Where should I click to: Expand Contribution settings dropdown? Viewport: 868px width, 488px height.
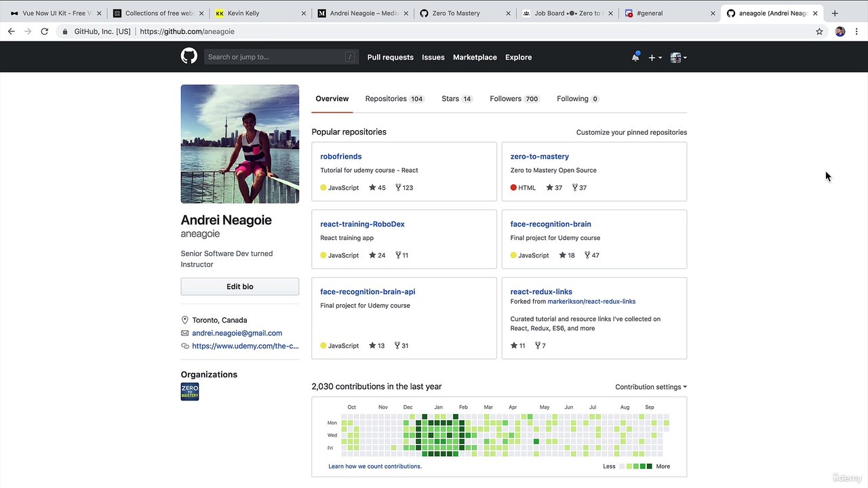click(x=650, y=387)
